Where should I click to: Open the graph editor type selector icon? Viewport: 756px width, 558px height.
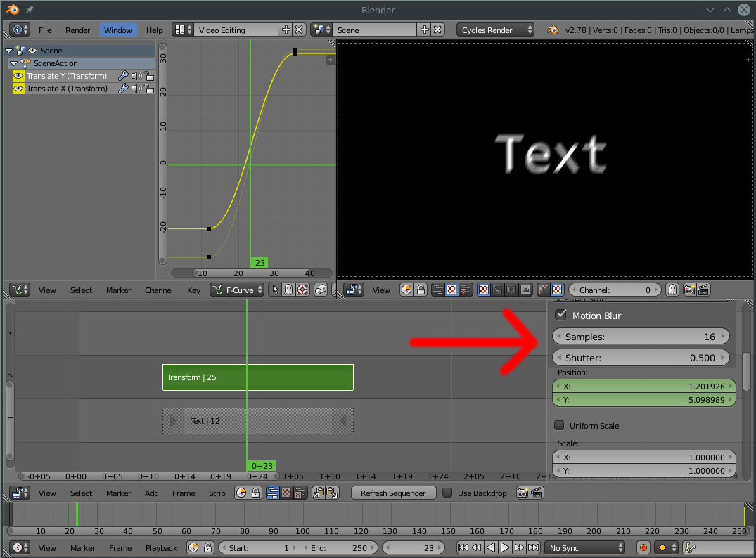tap(20, 290)
